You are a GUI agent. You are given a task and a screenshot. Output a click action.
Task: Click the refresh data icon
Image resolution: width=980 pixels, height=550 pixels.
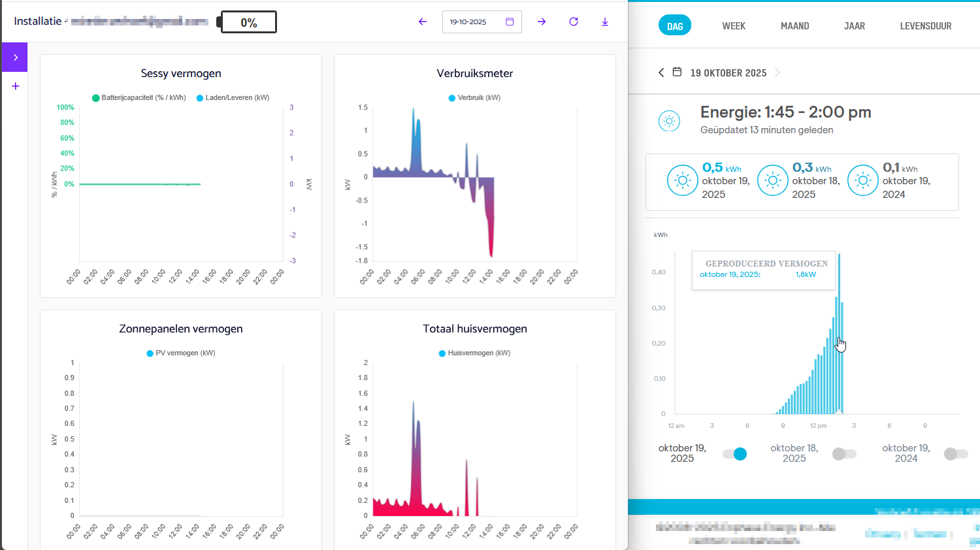click(x=574, y=22)
